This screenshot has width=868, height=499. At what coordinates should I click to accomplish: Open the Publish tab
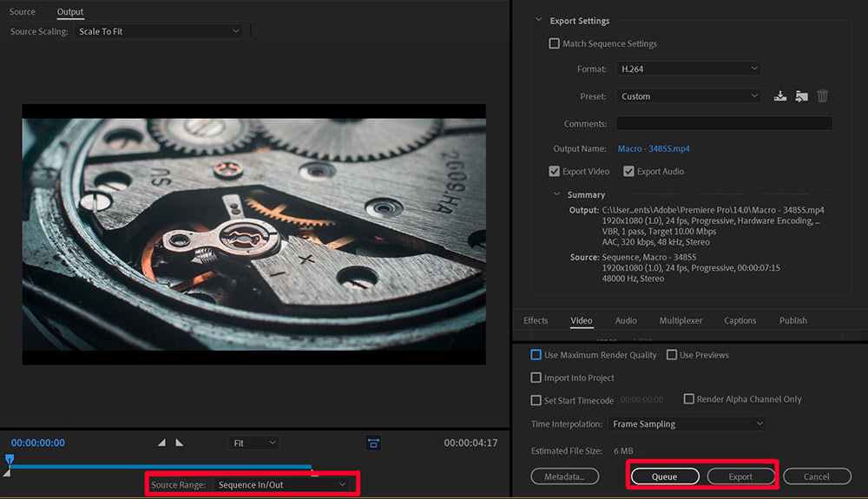(793, 320)
